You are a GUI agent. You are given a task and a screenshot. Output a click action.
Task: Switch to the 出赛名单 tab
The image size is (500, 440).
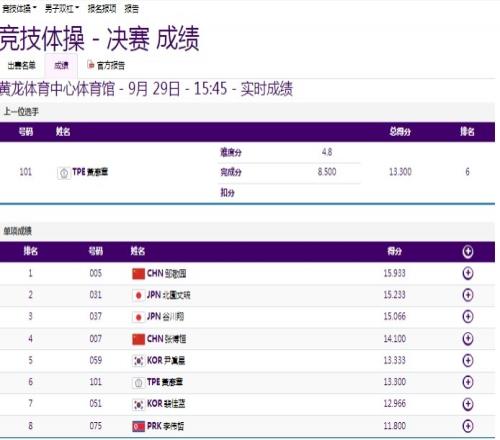click(x=22, y=66)
